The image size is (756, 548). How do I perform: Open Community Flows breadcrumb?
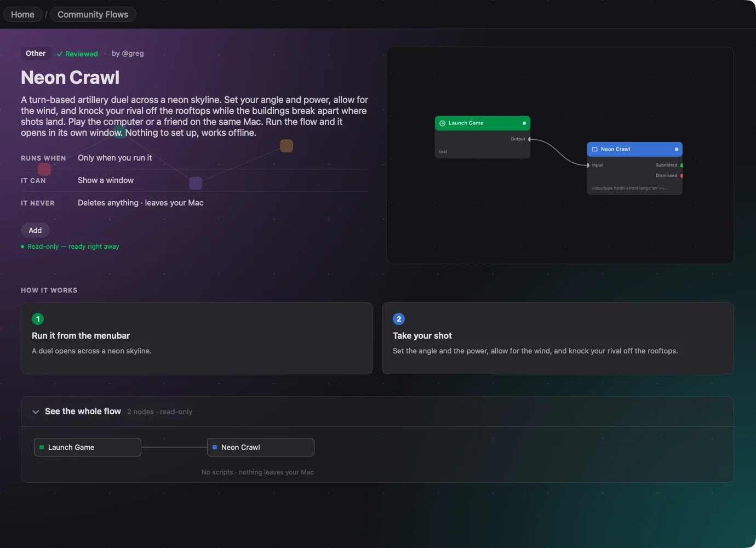93,14
